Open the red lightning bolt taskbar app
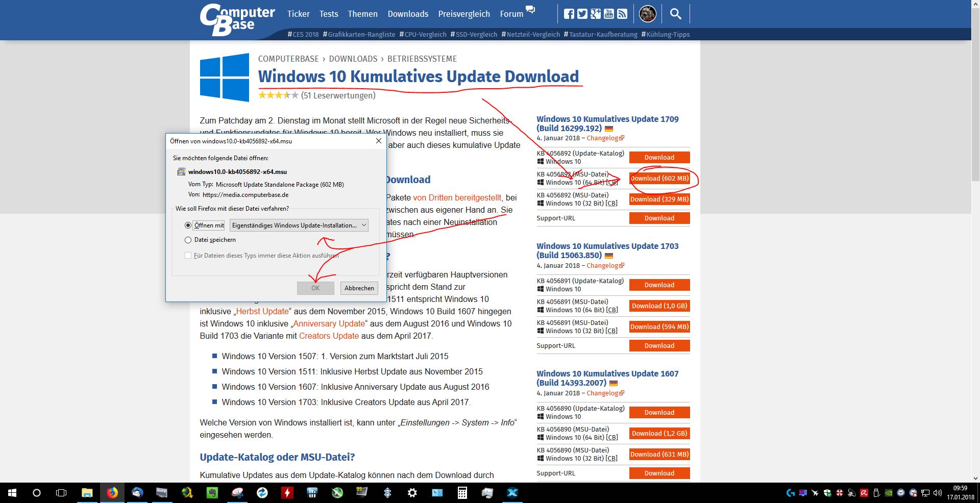 click(x=287, y=493)
